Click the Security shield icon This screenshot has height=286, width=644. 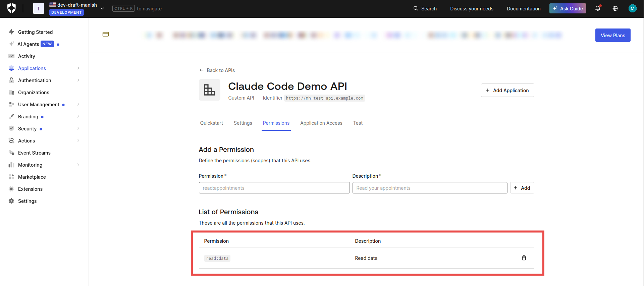coord(11,128)
